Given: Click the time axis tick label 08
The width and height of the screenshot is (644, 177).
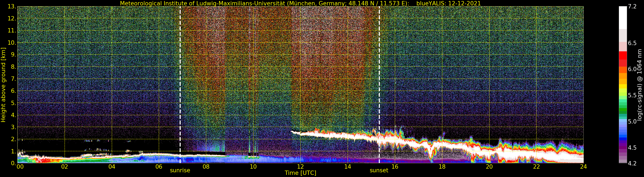Looking at the screenshot, I should pos(206,166).
